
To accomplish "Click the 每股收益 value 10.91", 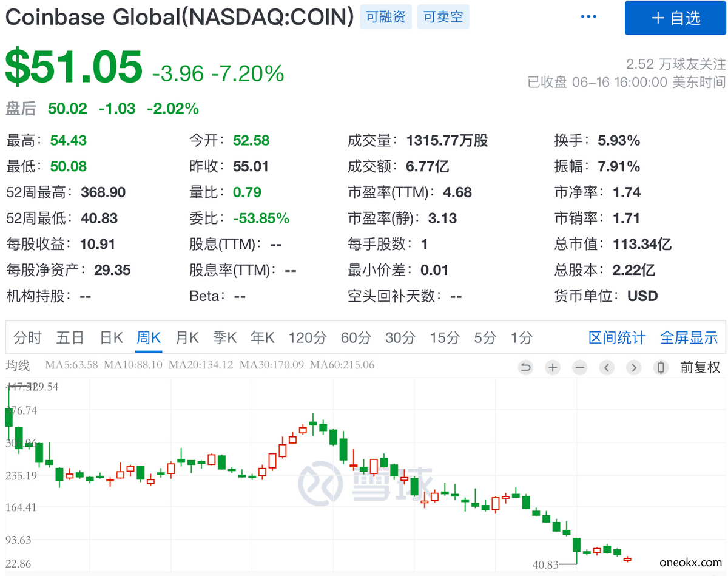I will coord(98,244).
